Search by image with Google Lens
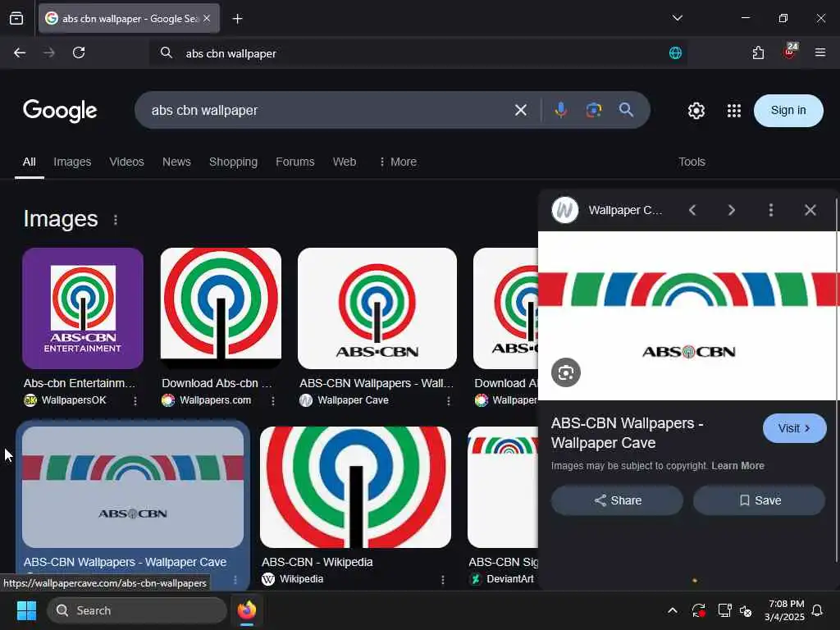This screenshot has width=840, height=630. click(x=594, y=111)
